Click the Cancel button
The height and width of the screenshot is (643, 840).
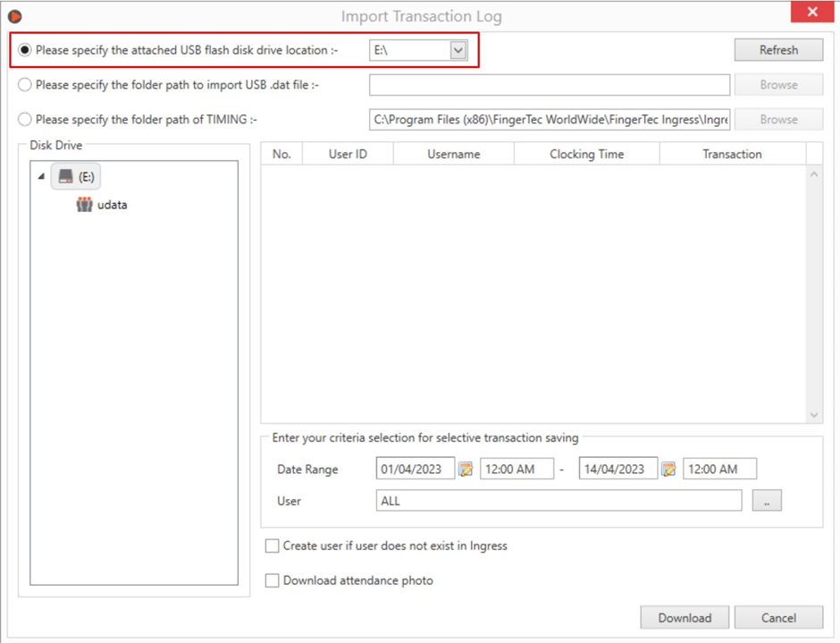[778, 618]
